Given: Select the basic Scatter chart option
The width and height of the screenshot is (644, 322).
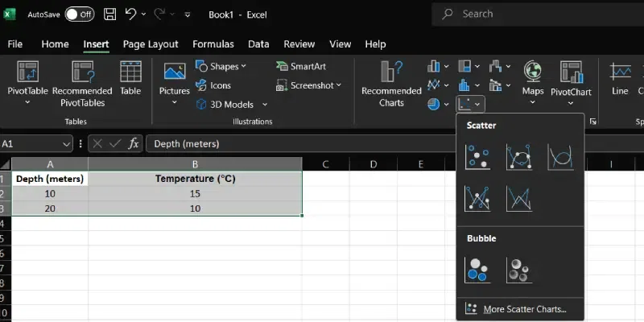Looking at the screenshot, I should [477, 156].
